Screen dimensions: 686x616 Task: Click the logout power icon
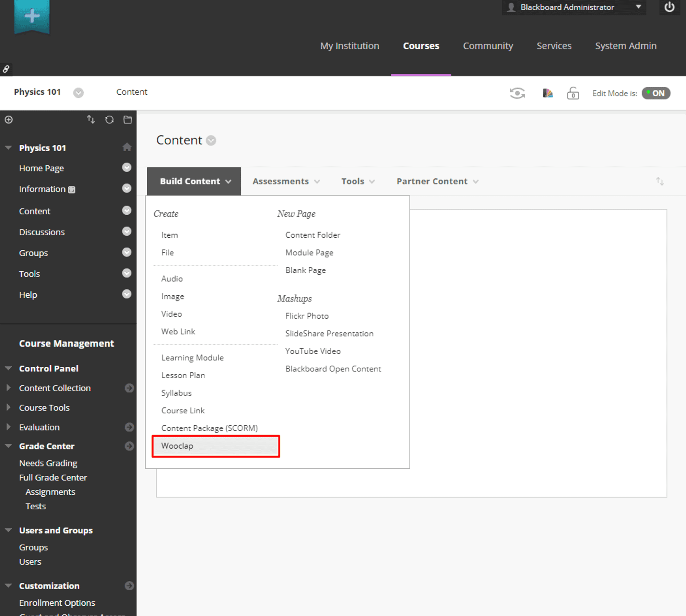[669, 7]
